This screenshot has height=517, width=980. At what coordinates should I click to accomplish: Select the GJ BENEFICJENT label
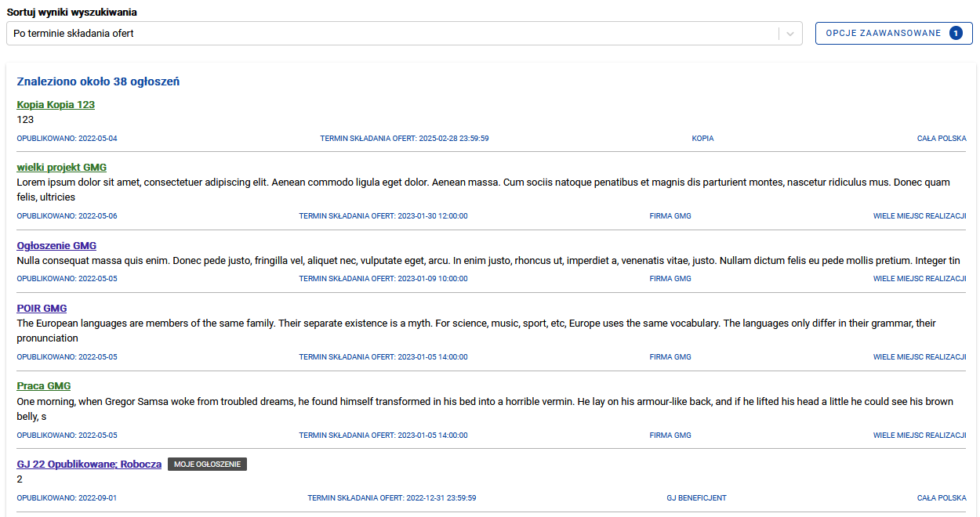696,498
